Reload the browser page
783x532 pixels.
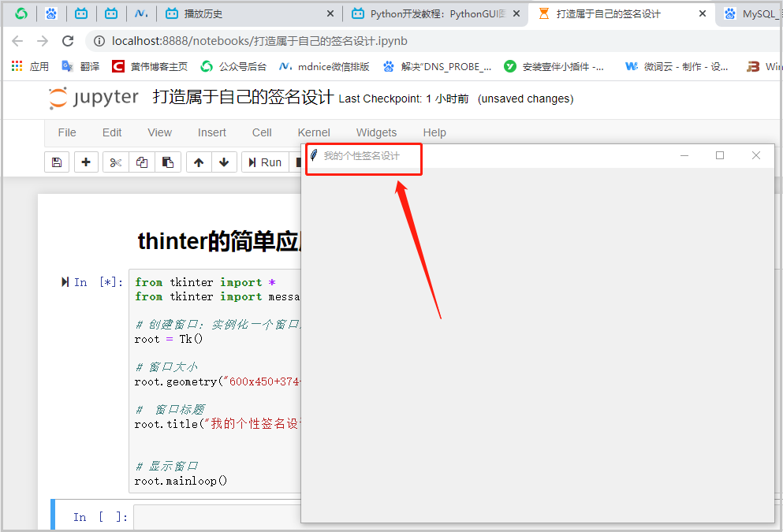tap(68, 41)
